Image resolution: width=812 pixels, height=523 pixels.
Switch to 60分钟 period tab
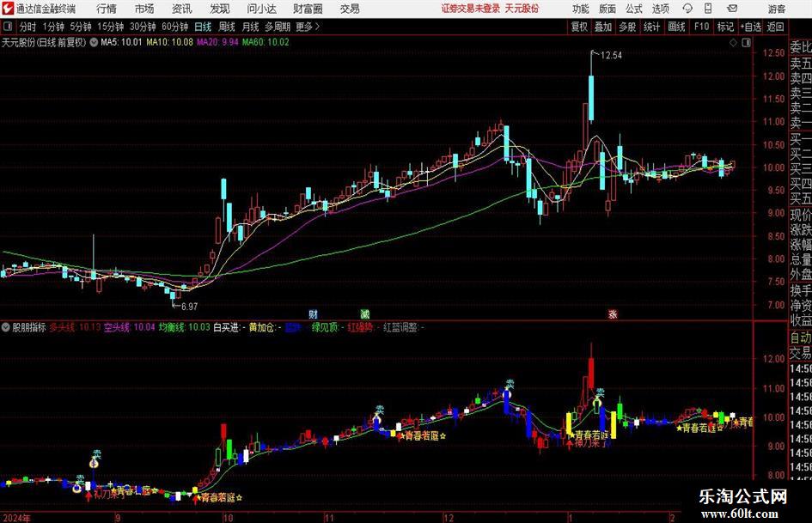point(174,27)
